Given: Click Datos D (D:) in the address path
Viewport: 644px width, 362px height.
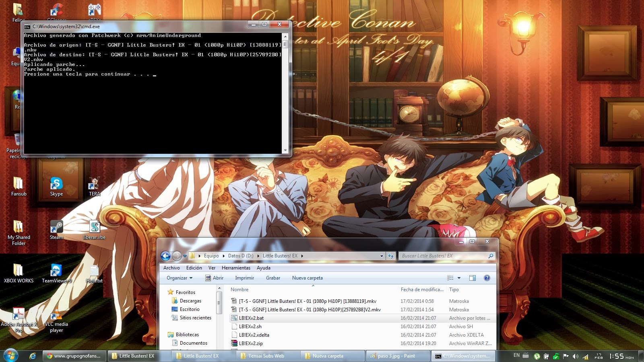Looking at the screenshot, I should [241, 256].
